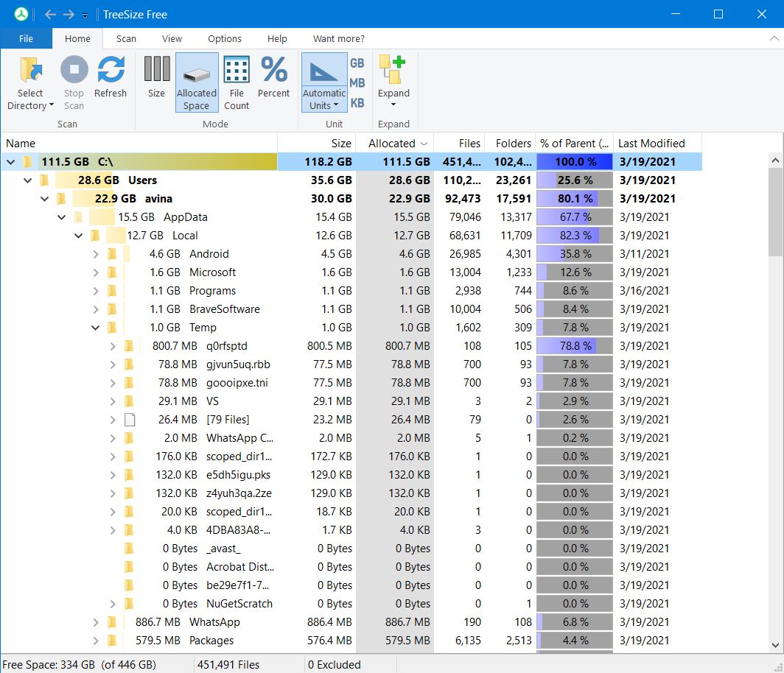Select the e5dh5igu.pks folder row
Viewport: 784px width, 673px height.
(x=351, y=475)
